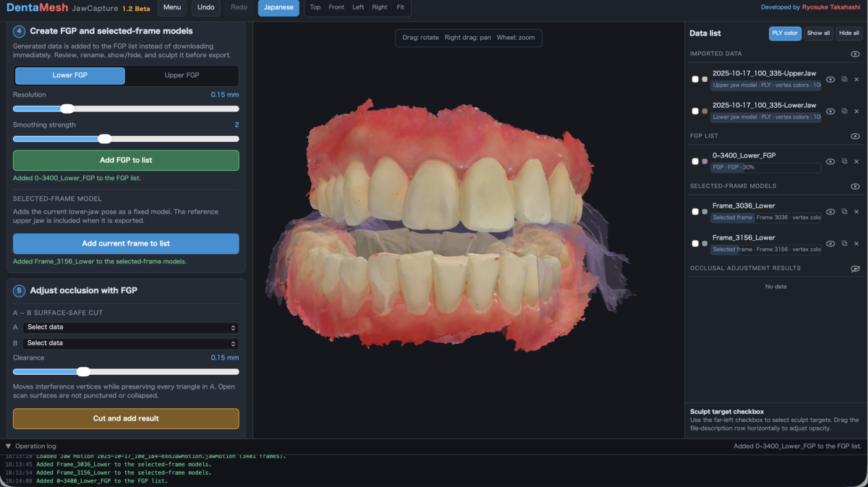Open the Ryosuke Takahashi developer link

click(831, 7)
